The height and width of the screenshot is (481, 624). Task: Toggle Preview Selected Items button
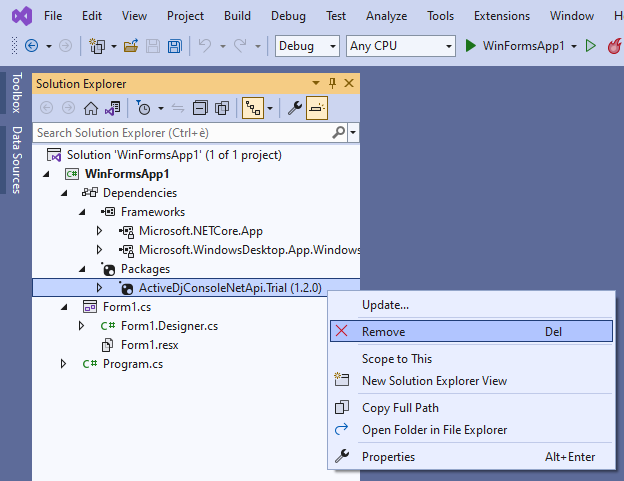(x=316, y=108)
